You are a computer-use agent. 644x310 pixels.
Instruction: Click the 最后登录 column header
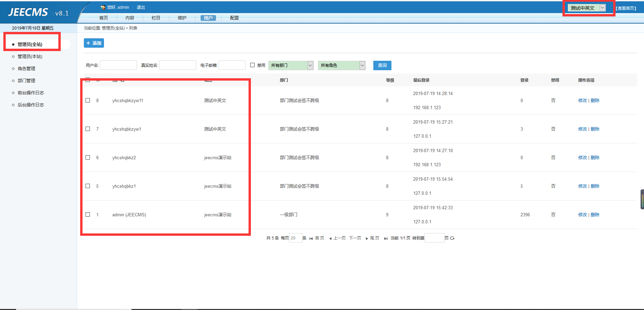(x=421, y=80)
